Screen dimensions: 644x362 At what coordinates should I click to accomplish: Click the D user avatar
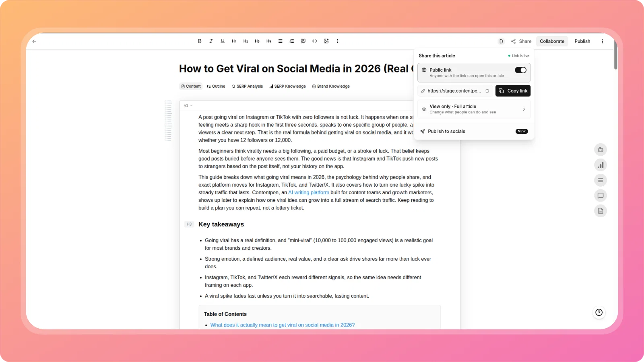[501, 41]
